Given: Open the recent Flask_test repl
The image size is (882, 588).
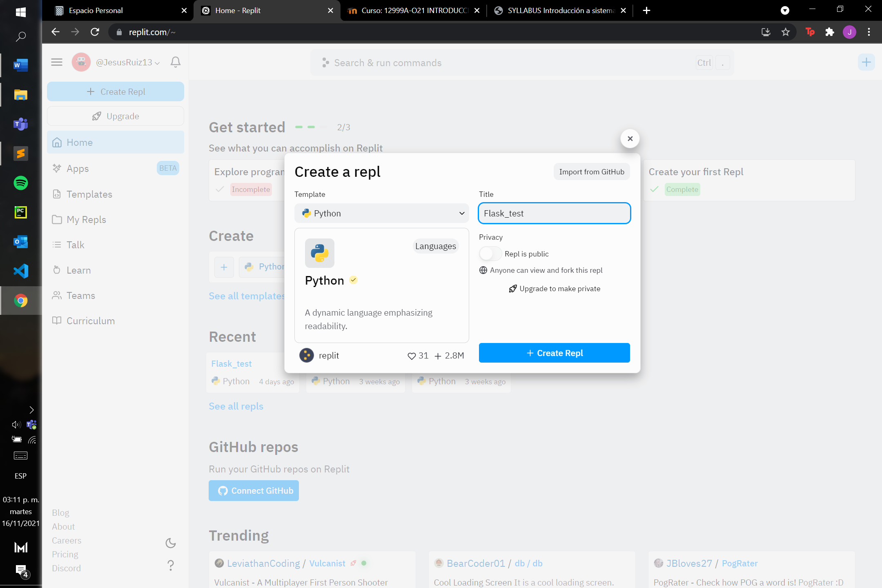Looking at the screenshot, I should tap(231, 363).
